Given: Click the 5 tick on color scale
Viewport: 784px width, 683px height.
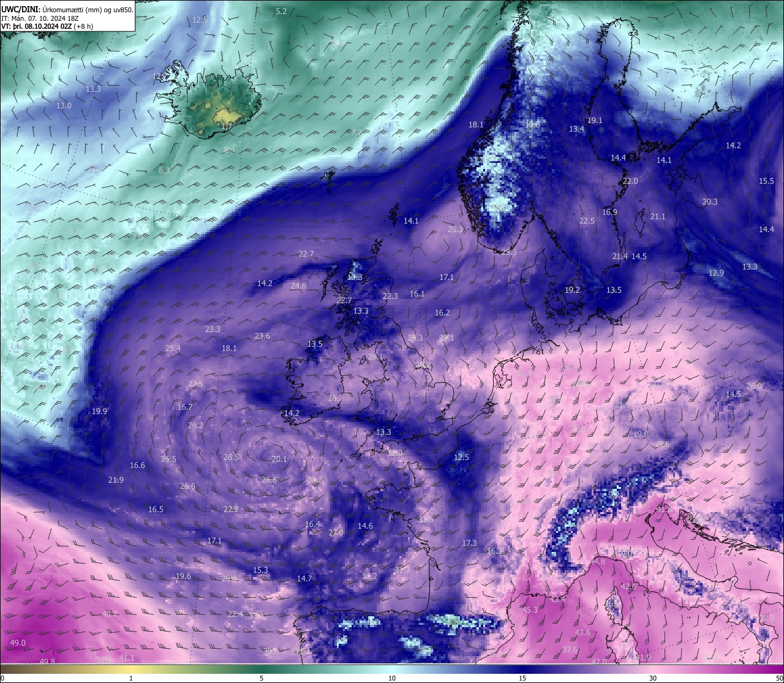Looking at the screenshot, I should point(262,678).
